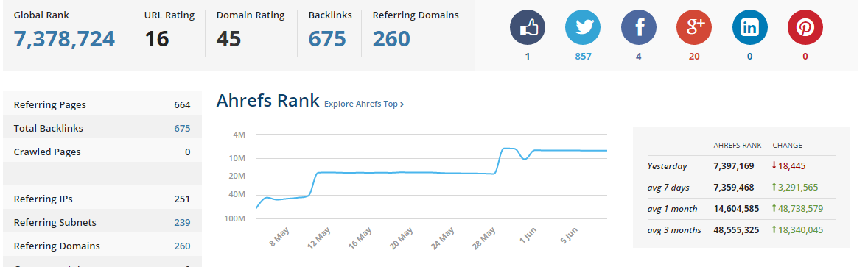Click the 10M gridline label on chart
868x267 pixels.
[237, 159]
